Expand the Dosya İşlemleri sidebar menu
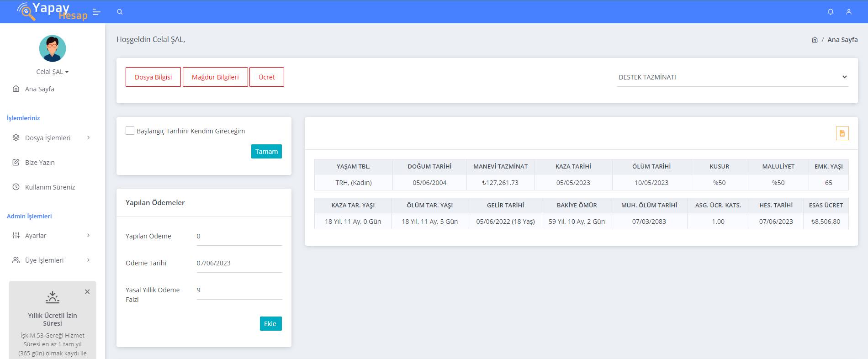The image size is (868, 359). click(51, 138)
